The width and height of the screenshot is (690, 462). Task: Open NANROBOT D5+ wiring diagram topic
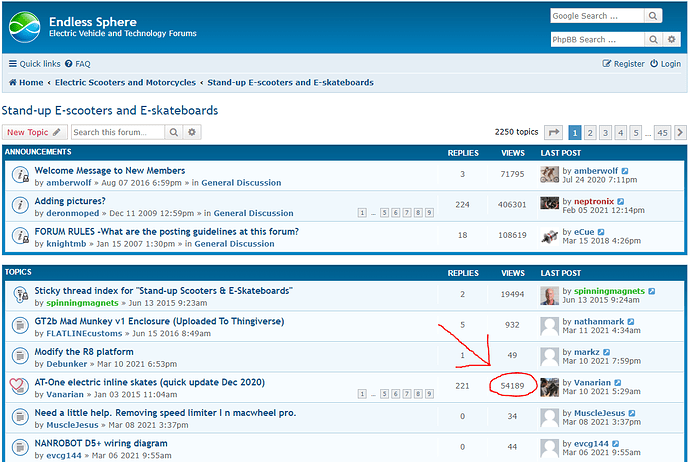pyautogui.click(x=101, y=443)
